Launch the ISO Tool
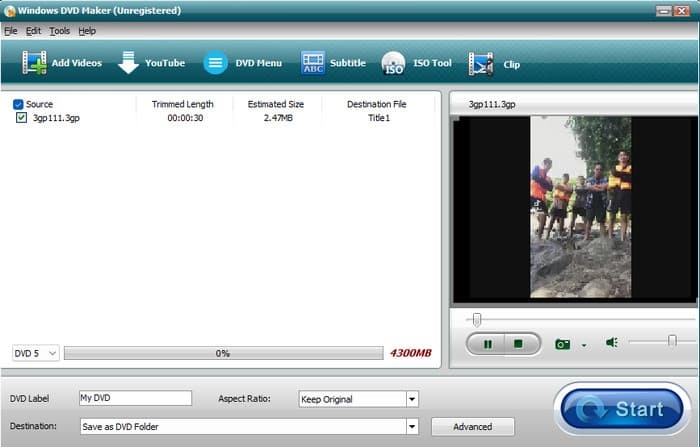Image resolution: width=700 pixels, height=447 pixels. (x=393, y=64)
